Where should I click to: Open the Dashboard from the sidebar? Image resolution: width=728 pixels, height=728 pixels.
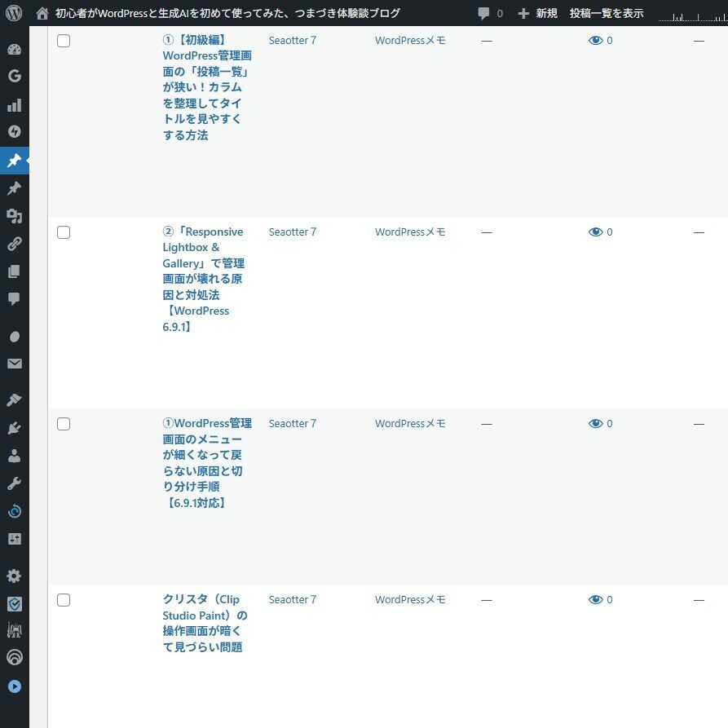pyautogui.click(x=14, y=50)
